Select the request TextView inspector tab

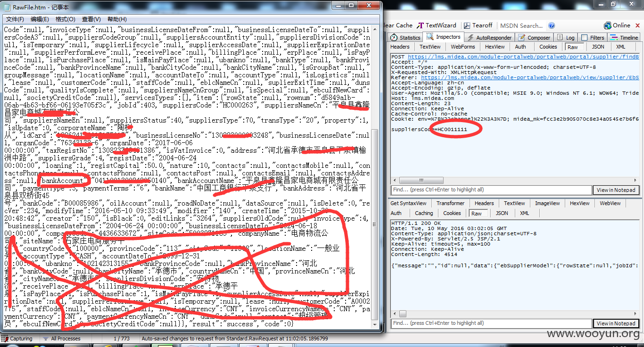pos(430,47)
